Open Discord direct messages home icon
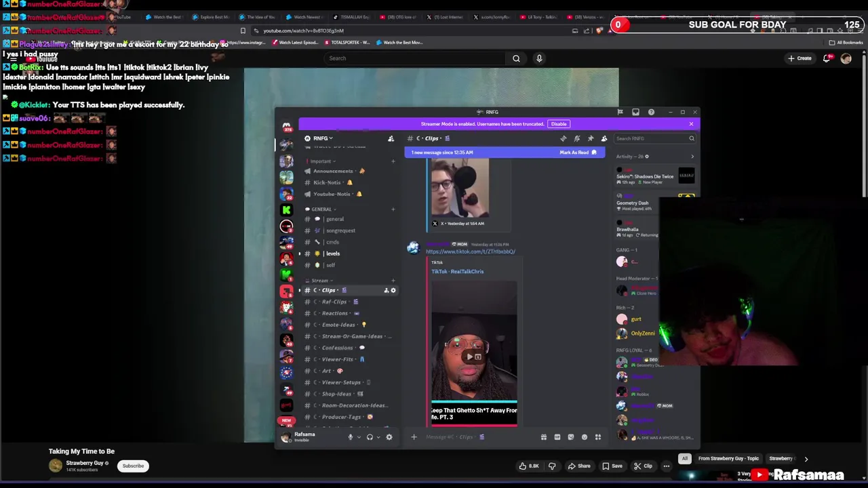This screenshot has height=488, width=868. coord(286,126)
